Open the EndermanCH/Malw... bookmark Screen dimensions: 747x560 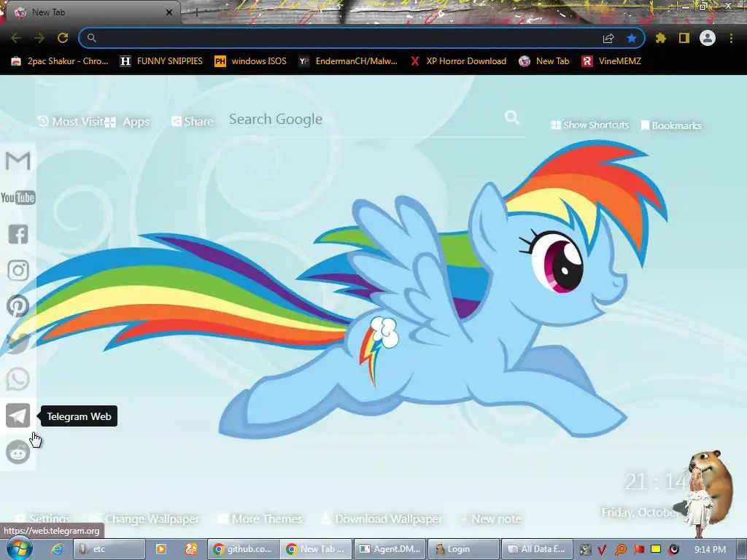click(348, 61)
